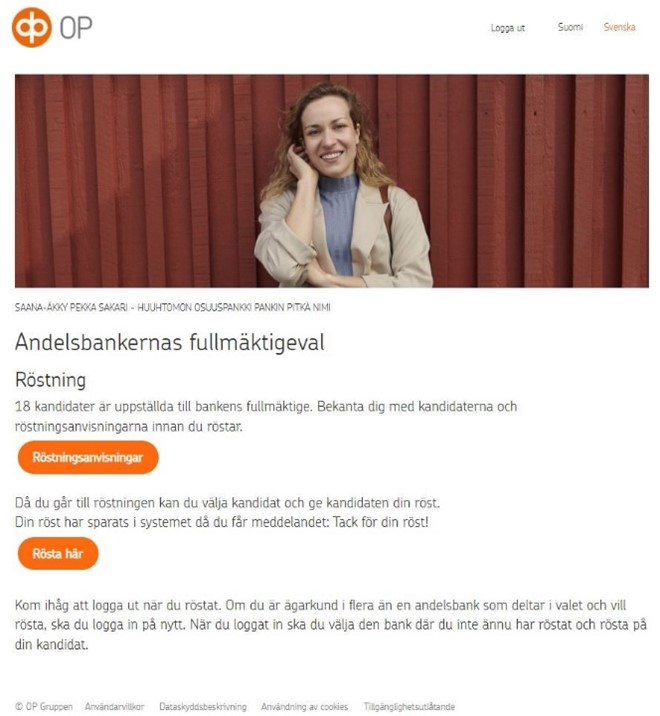Image resolution: width=660 pixels, height=716 pixels.
Task: Click the Andelsbankernas fullmäktigeval heading
Action: point(169,342)
